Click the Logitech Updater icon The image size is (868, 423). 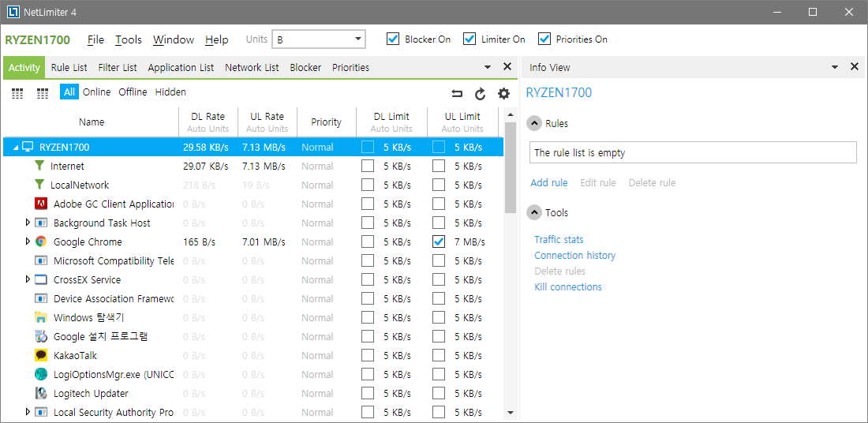click(40, 393)
